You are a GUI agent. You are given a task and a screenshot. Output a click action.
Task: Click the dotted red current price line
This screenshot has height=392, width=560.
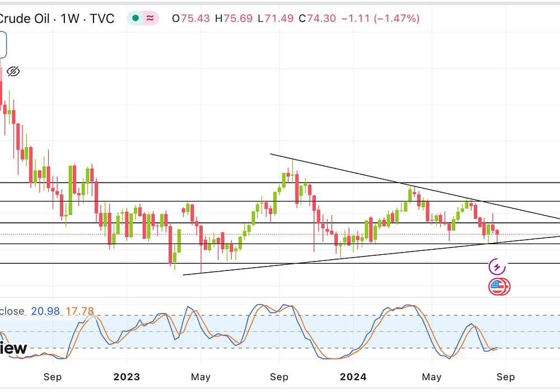526,234
